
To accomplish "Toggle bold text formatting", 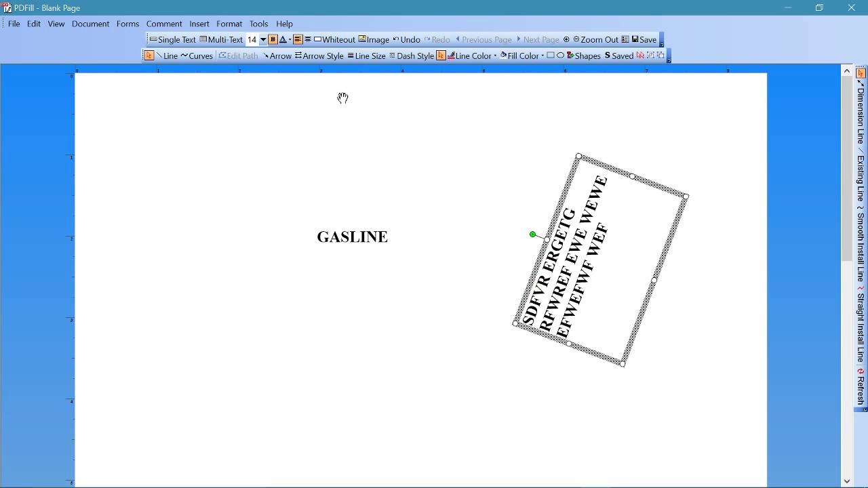I will coord(273,39).
